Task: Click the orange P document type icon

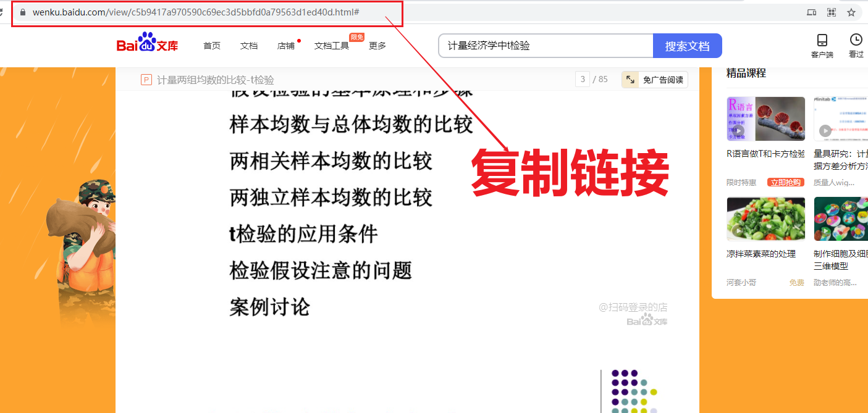Action: [x=146, y=80]
